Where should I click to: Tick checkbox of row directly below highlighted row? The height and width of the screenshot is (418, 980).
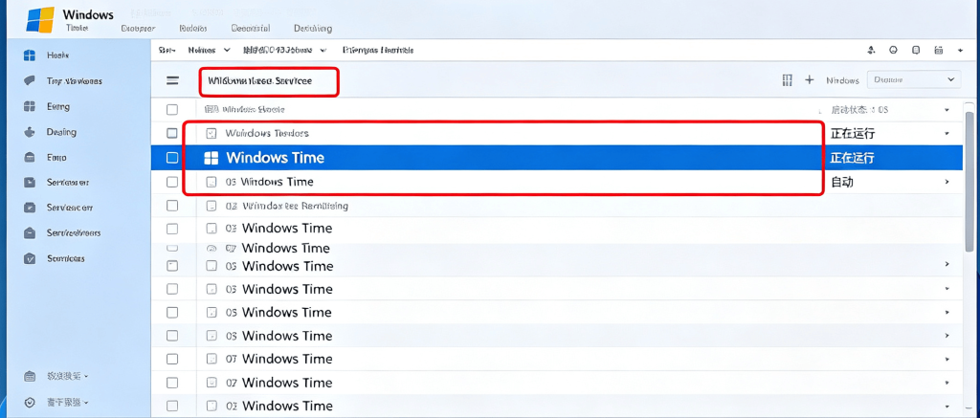coord(172,183)
